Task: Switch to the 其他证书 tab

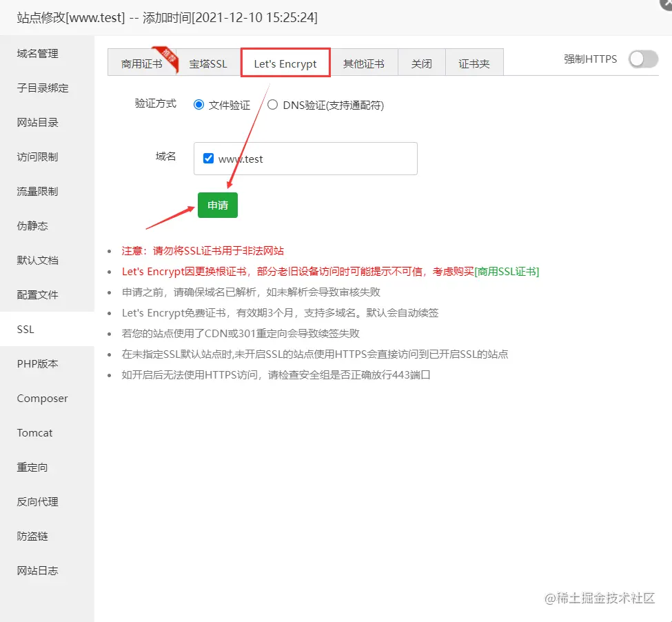Action: point(364,63)
